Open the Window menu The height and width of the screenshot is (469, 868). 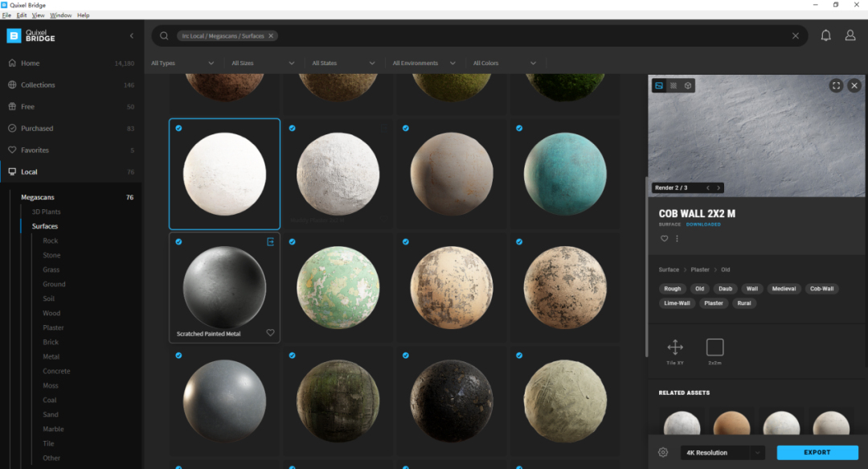pyautogui.click(x=61, y=15)
